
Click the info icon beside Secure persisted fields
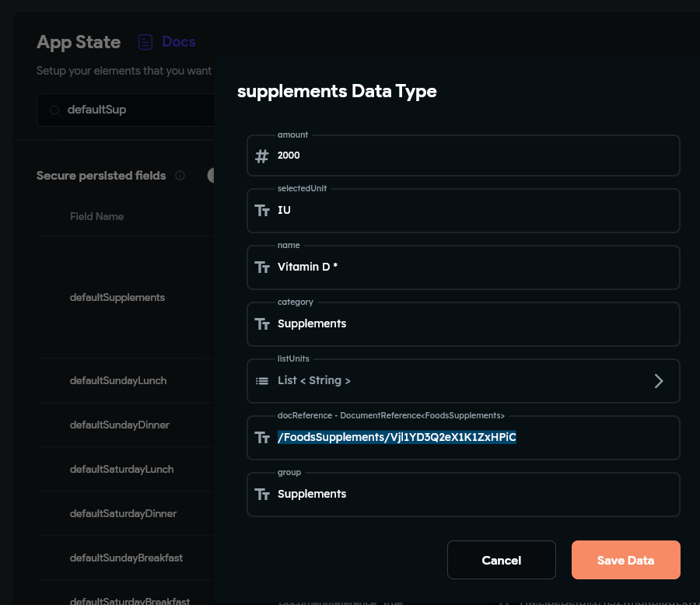pyautogui.click(x=180, y=176)
